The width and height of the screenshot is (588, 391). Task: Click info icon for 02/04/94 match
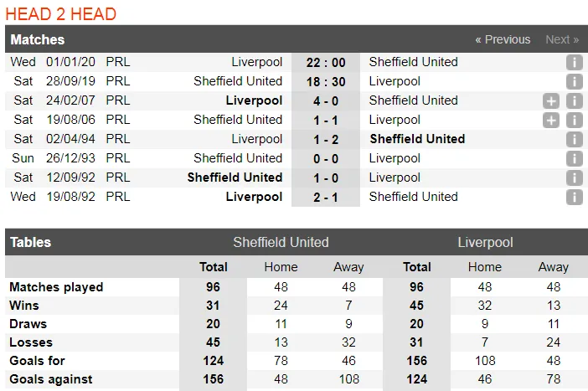[x=574, y=140]
